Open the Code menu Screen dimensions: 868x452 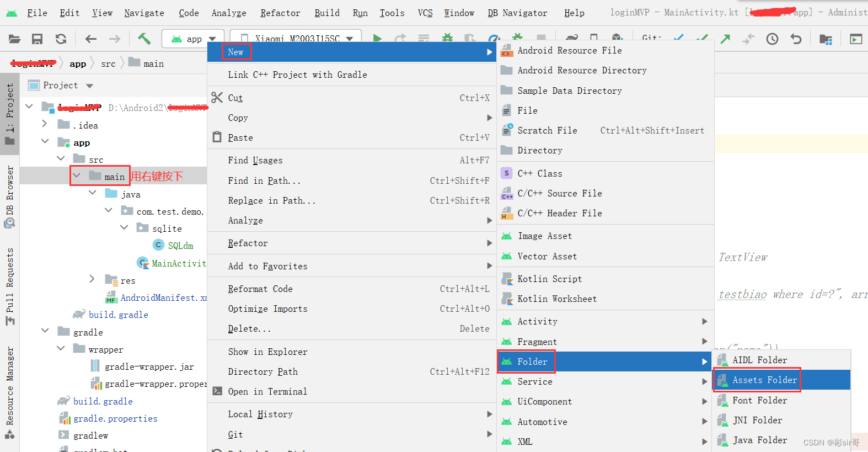click(189, 13)
